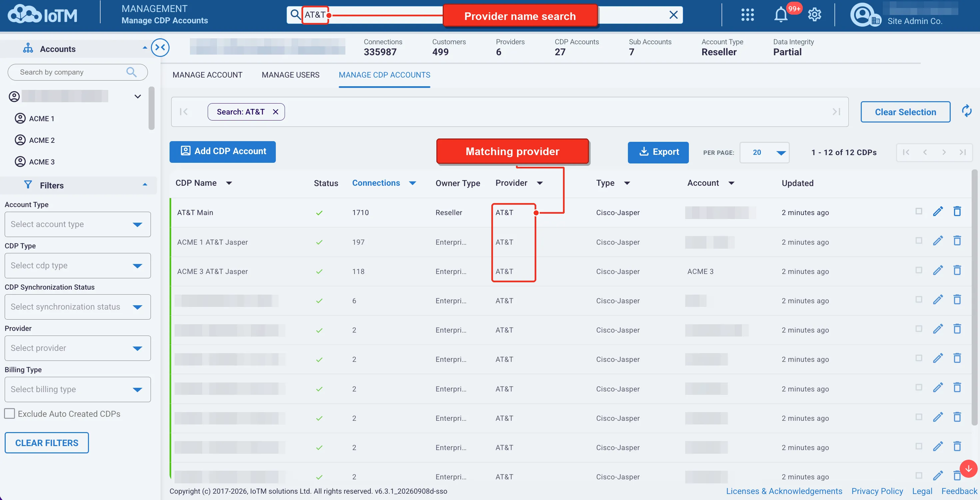Viewport: 980px width, 500px height.
Task: Open the Licenses & Acknowledgements link
Action: (x=784, y=491)
